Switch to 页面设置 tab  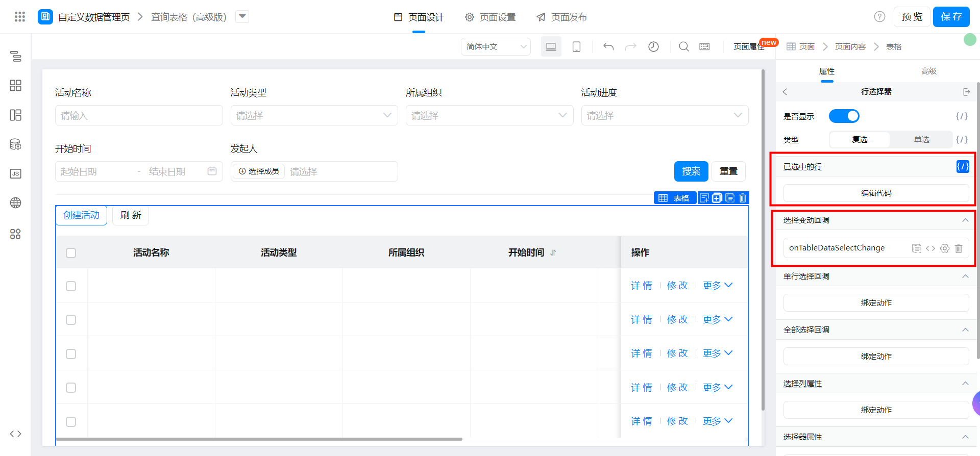[x=490, y=17]
